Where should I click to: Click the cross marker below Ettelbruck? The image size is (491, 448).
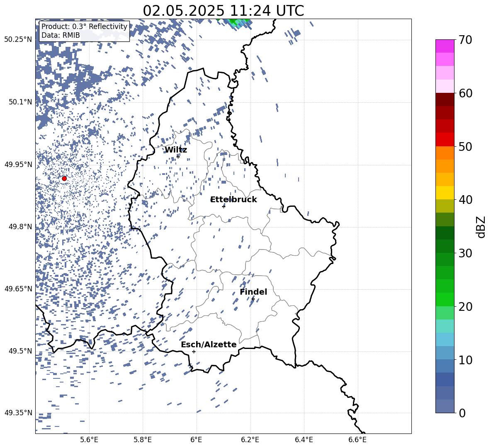[224, 206]
